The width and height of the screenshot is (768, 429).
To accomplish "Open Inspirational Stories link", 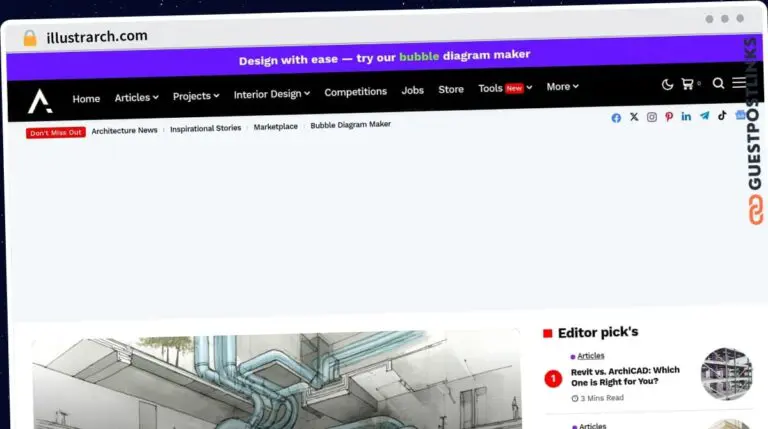I will [x=206, y=128].
